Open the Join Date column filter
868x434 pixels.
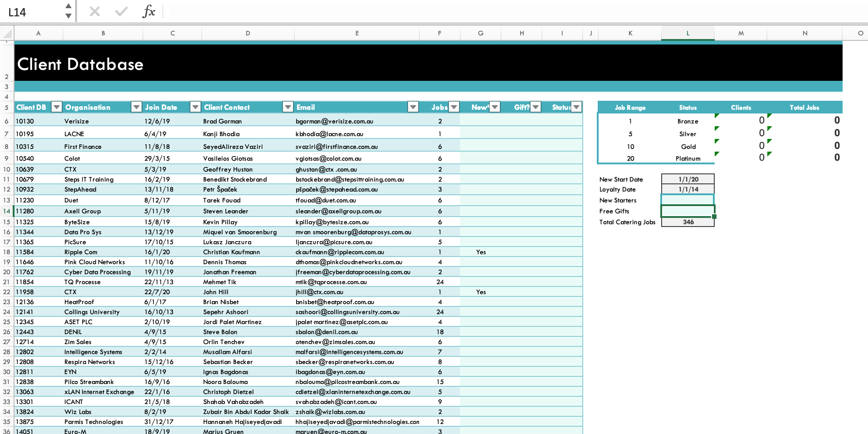pyautogui.click(x=195, y=107)
